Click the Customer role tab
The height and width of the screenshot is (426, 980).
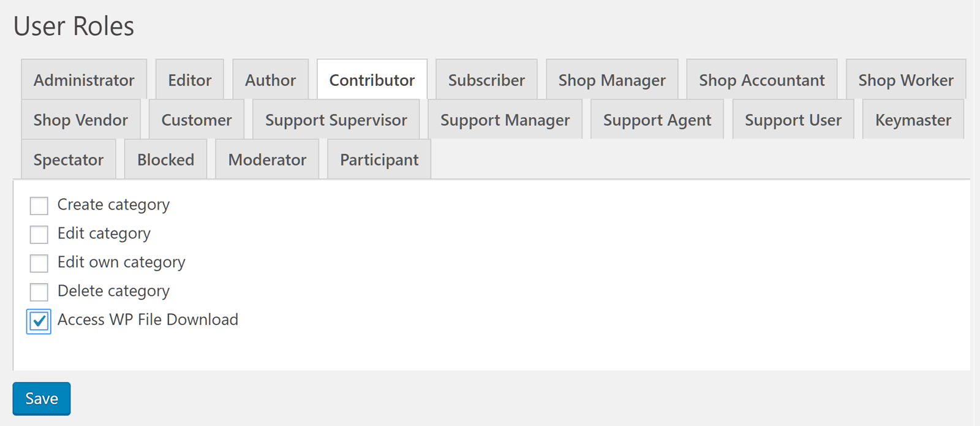coord(197,120)
